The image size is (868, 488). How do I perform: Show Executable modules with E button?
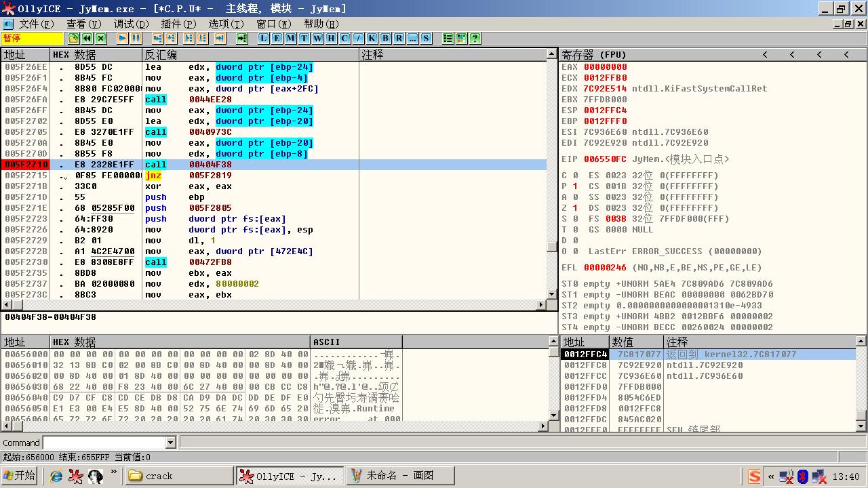(277, 39)
